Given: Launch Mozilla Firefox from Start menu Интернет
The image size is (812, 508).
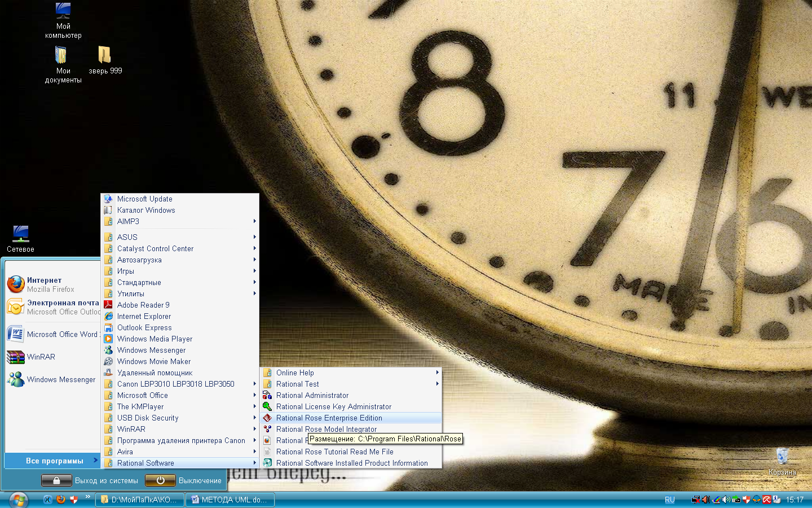Looking at the screenshot, I should (x=52, y=284).
